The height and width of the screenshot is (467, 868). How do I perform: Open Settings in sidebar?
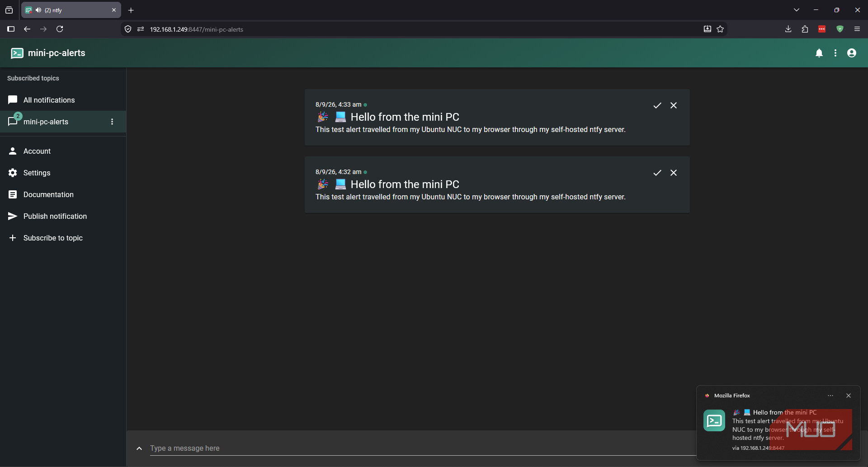[63, 173]
